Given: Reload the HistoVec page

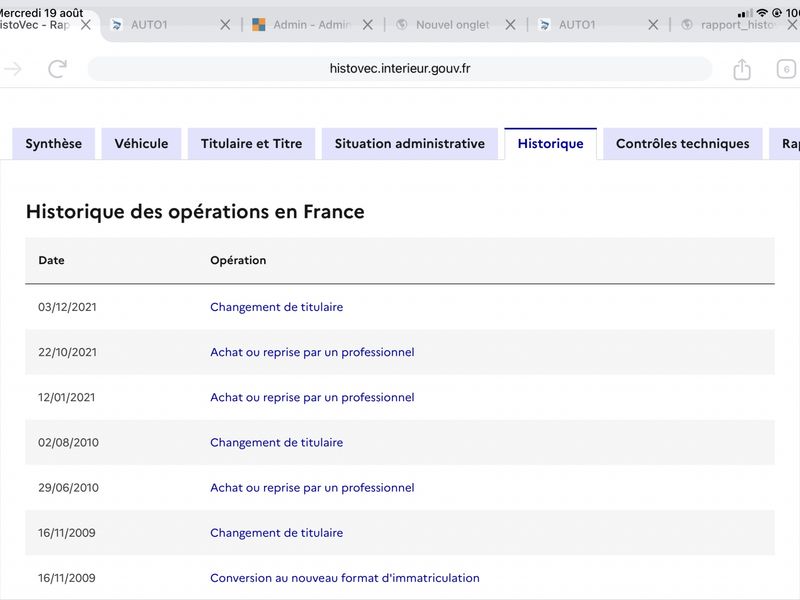Looking at the screenshot, I should click(57, 68).
